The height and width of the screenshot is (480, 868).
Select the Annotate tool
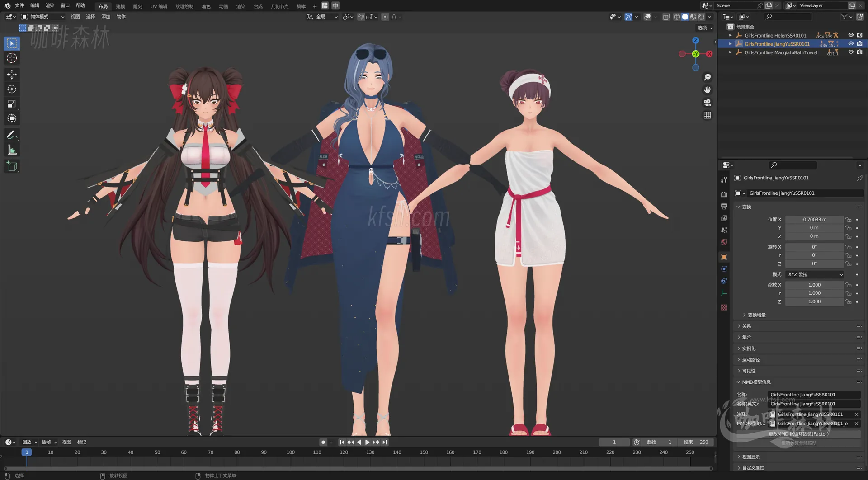[11, 134]
